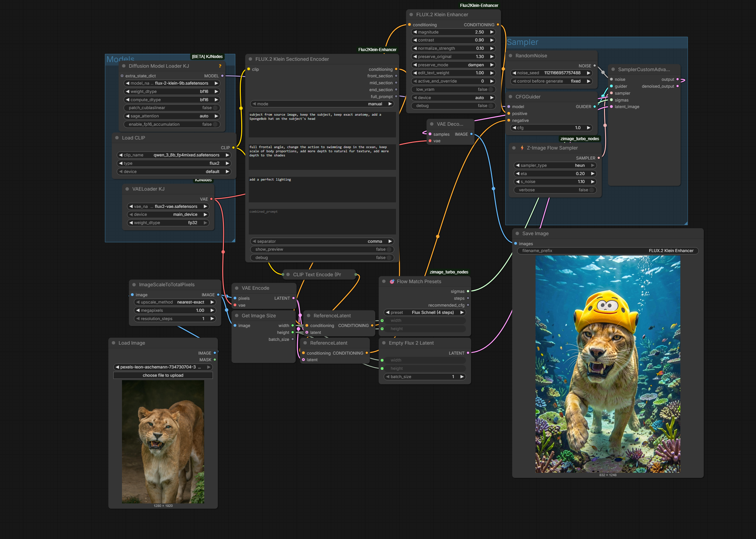Open vae_name dropdown showing flux2-vae.safetensors
756x539 pixels.
click(168, 206)
